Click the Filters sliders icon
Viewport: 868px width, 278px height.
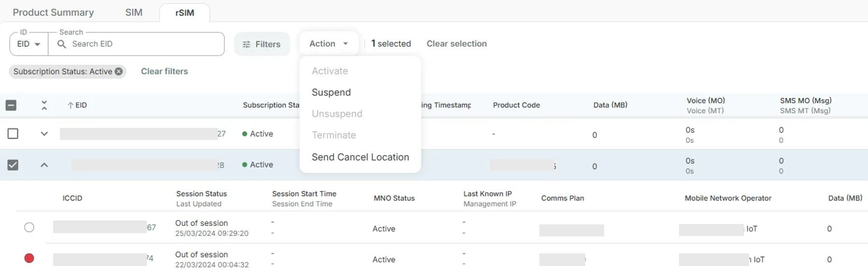click(x=246, y=44)
